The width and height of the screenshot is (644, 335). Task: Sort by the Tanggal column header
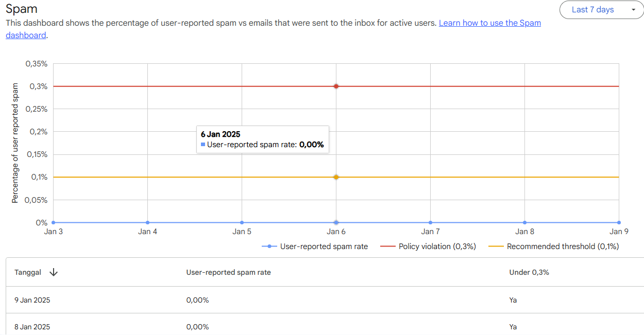(28, 272)
